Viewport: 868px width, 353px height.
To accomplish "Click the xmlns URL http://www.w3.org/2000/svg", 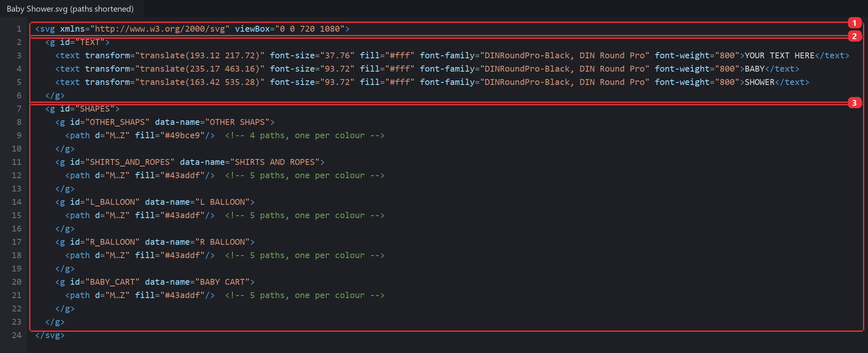I will (160, 29).
